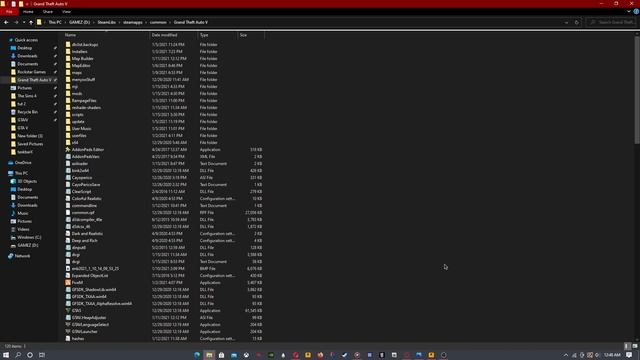Viewport: 640px width, 360px height.
Task: Switch to large icons view in status bar
Action: click(x=635, y=346)
